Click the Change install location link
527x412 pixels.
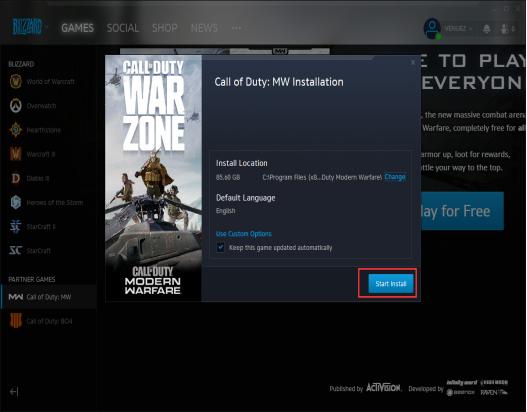point(395,177)
